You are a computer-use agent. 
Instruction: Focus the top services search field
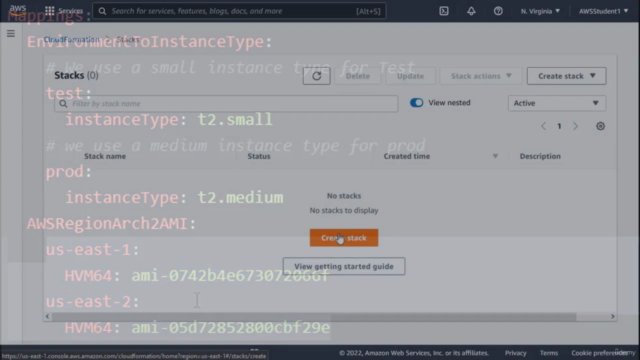[239, 11]
